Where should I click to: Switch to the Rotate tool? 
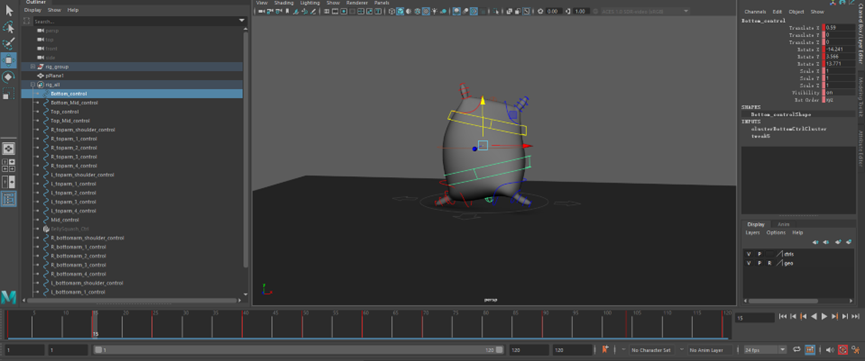(9, 77)
